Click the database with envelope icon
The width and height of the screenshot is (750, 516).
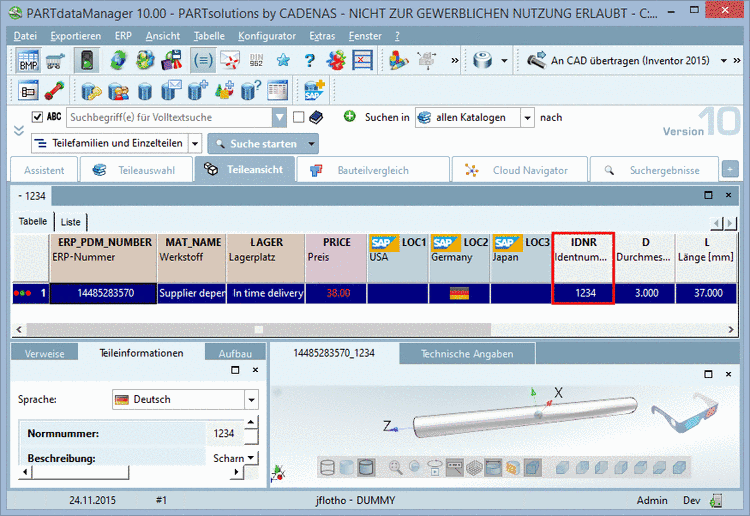coord(171,90)
